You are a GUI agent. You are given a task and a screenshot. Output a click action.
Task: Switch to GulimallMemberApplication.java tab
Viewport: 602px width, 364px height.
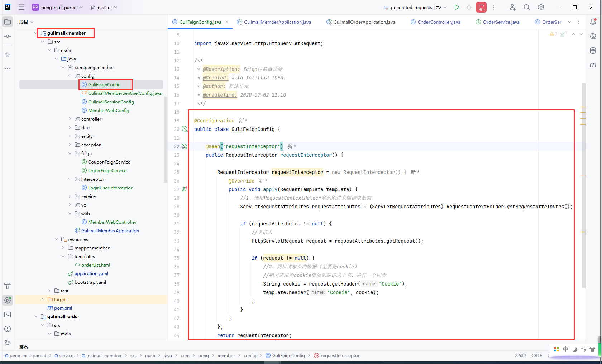274,22
